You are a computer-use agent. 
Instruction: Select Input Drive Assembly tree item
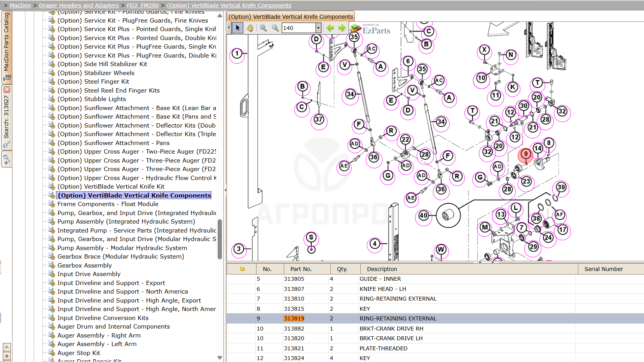(x=89, y=274)
